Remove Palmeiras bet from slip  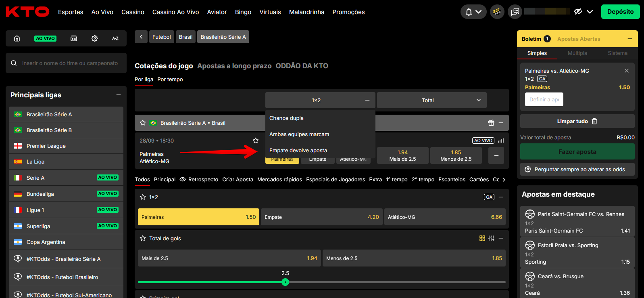627,71
